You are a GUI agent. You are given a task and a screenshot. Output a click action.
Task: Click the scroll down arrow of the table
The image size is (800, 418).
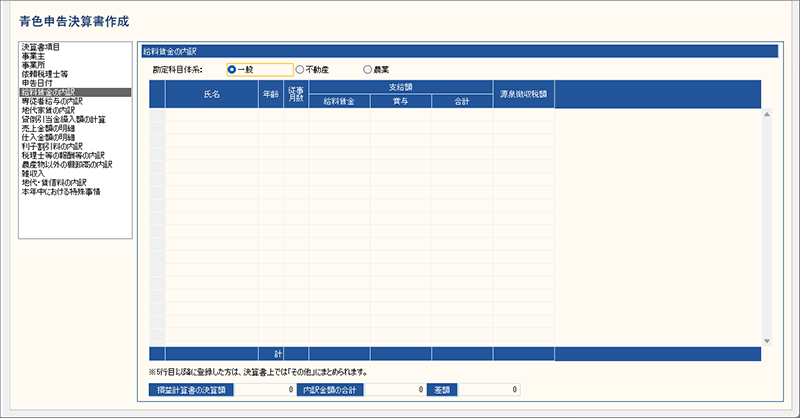point(767,340)
